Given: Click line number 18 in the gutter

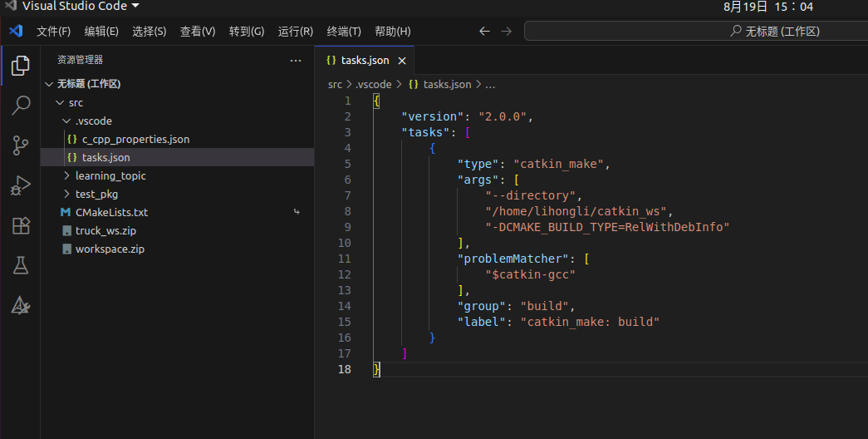Looking at the screenshot, I should click(345, 369).
